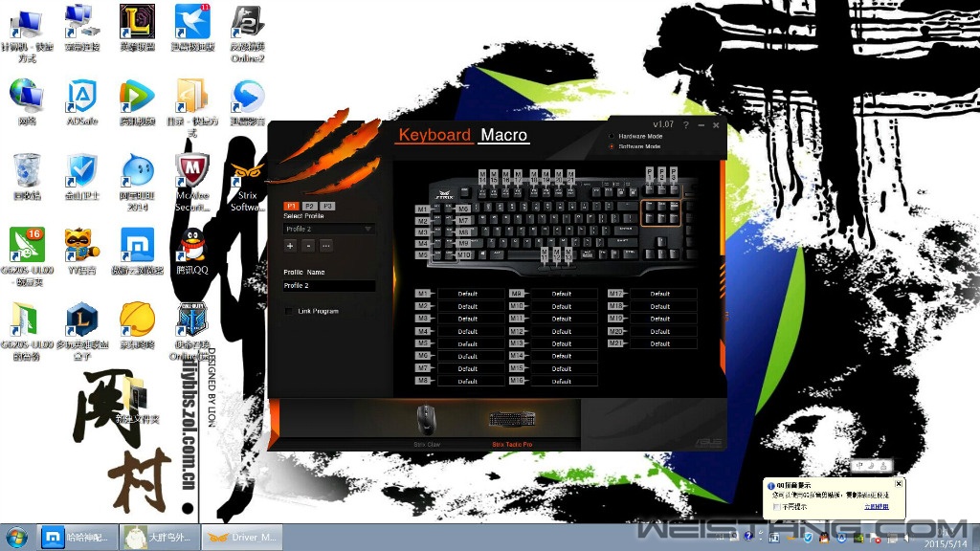
Task: Click the M12 label in the macro list
Action: (516, 331)
